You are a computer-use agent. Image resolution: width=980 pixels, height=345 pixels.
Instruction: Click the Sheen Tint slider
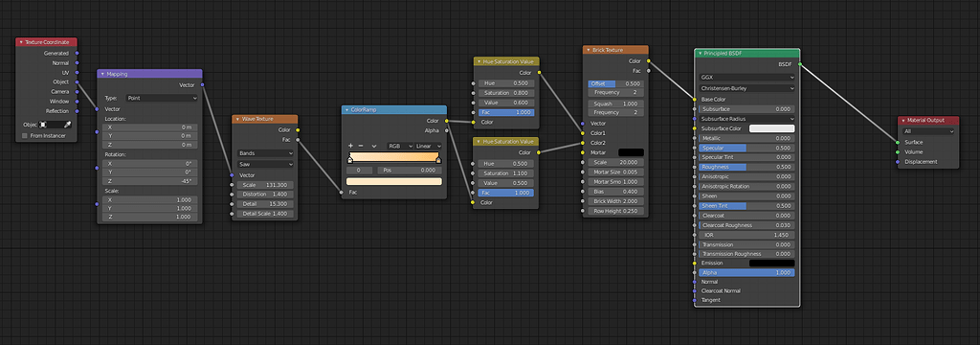pyautogui.click(x=747, y=205)
